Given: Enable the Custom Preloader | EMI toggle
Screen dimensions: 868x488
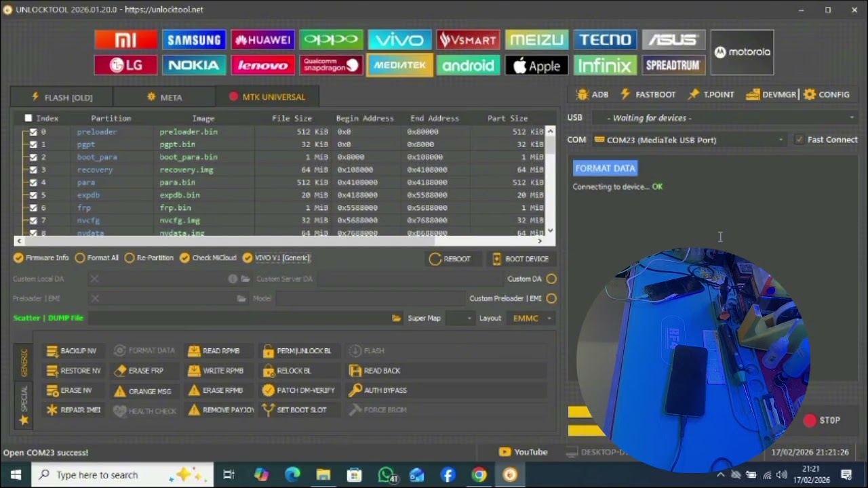Looking at the screenshot, I should pos(551,298).
